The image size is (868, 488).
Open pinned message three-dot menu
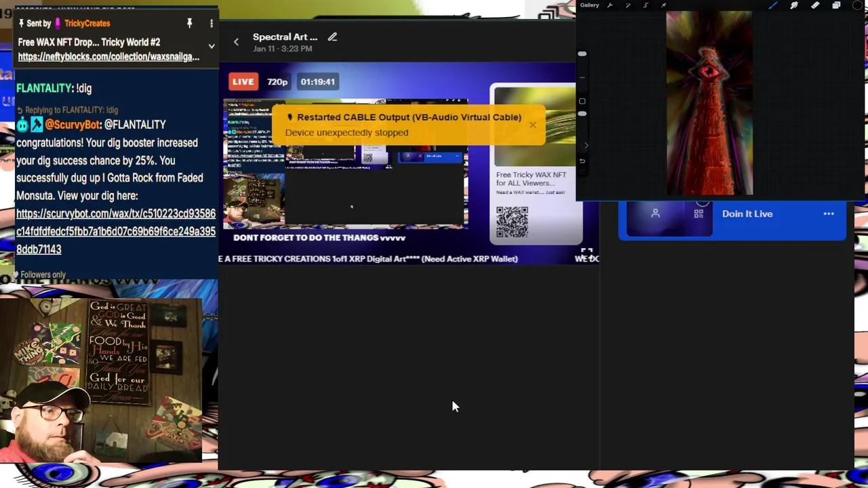(211, 24)
